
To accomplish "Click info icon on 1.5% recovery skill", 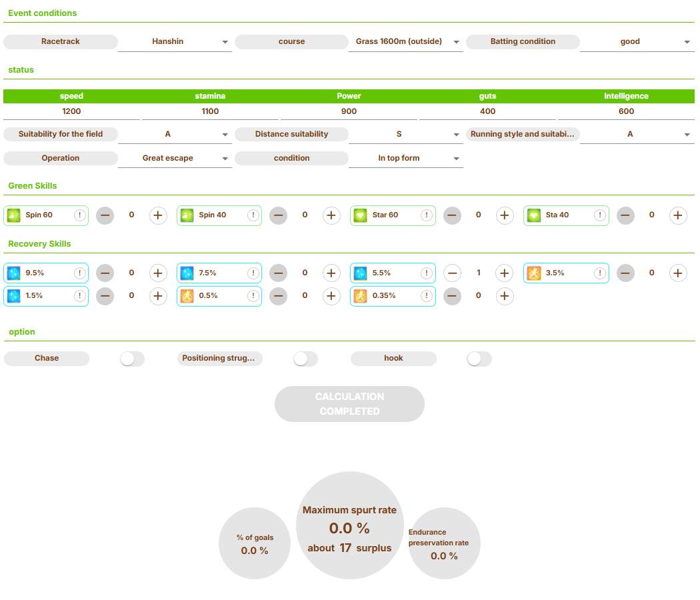I will pyautogui.click(x=80, y=295).
